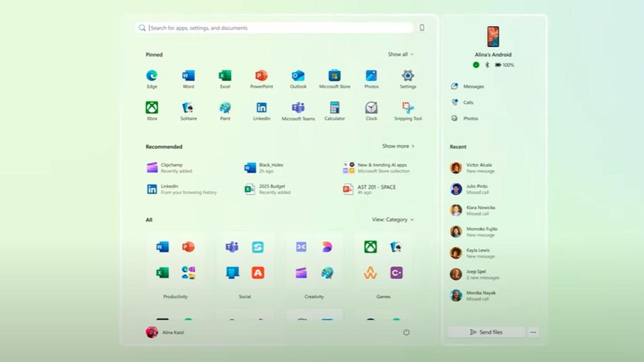
Task: Open Klara Nowicka missed call entry
Action: coord(473,210)
